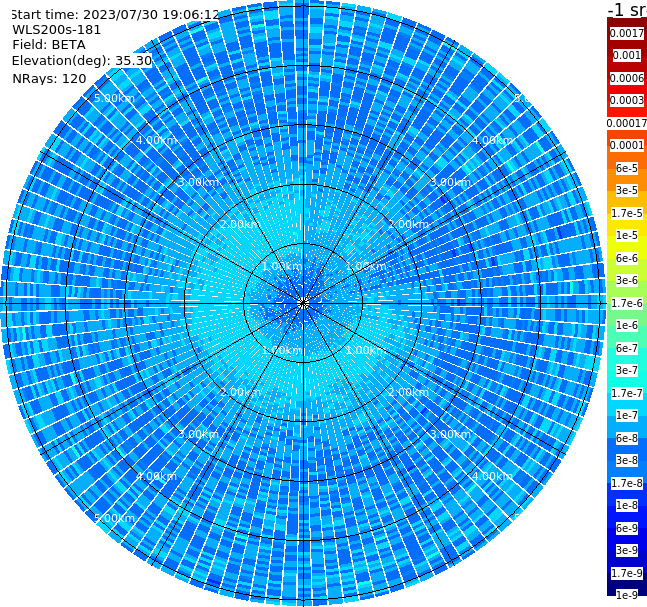Screen dimensions: 647x607
Task: Click the 1e-7 colorbar label
Action: (x=627, y=415)
